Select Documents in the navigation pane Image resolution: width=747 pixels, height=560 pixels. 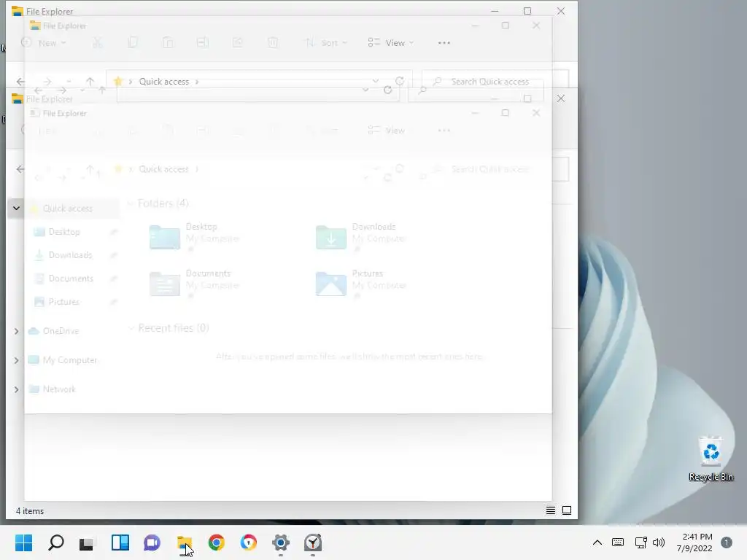pos(71,279)
